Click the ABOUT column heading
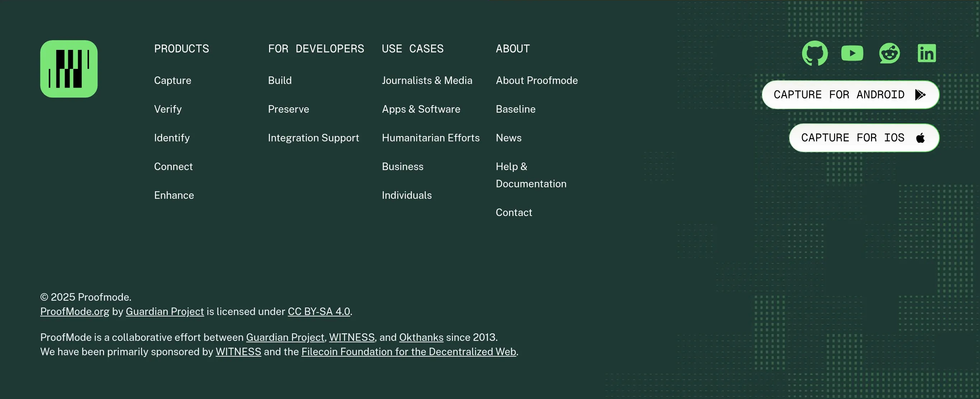The height and width of the screenshot is (399, 980). tap(513, 49)
